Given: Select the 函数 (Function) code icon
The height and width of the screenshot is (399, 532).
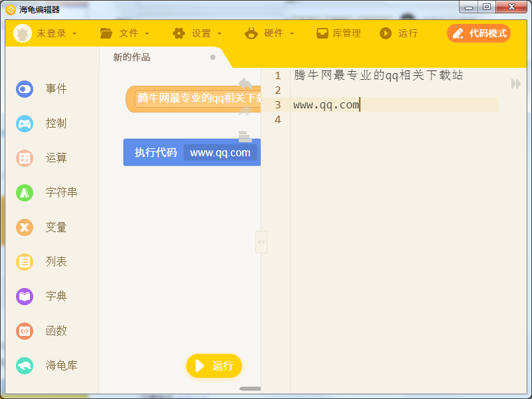Looking at the screenshot, I should (x=25, y=331).
